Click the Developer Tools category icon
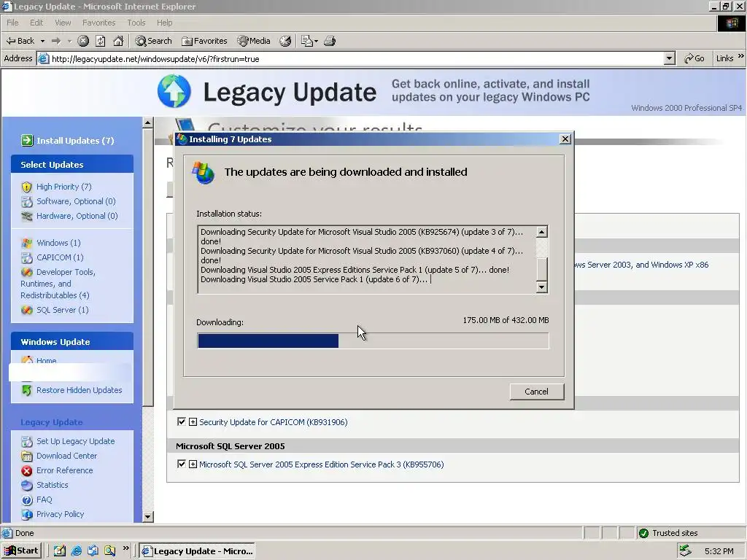 click(x=27, y=272)
